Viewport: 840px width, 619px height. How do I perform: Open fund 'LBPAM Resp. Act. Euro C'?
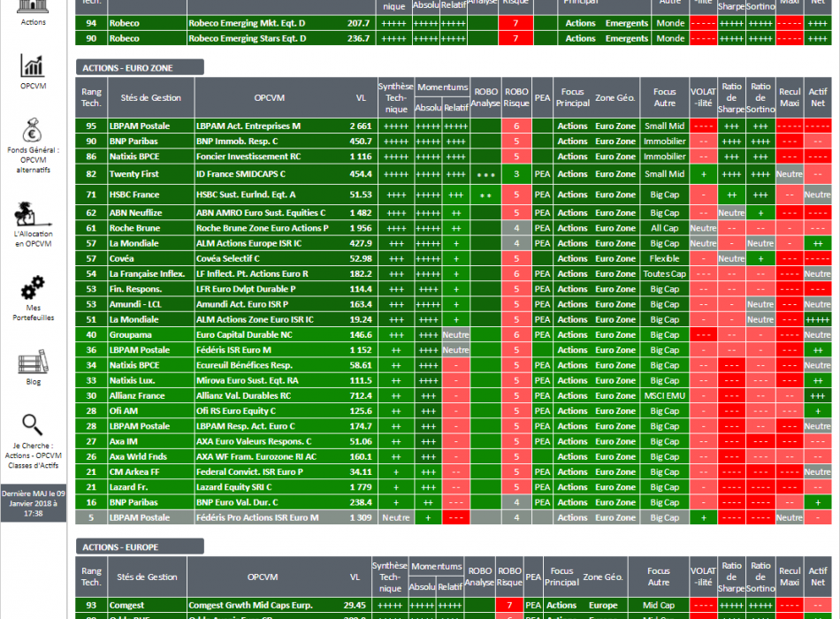pyautogui.click(x=245, y=426)
